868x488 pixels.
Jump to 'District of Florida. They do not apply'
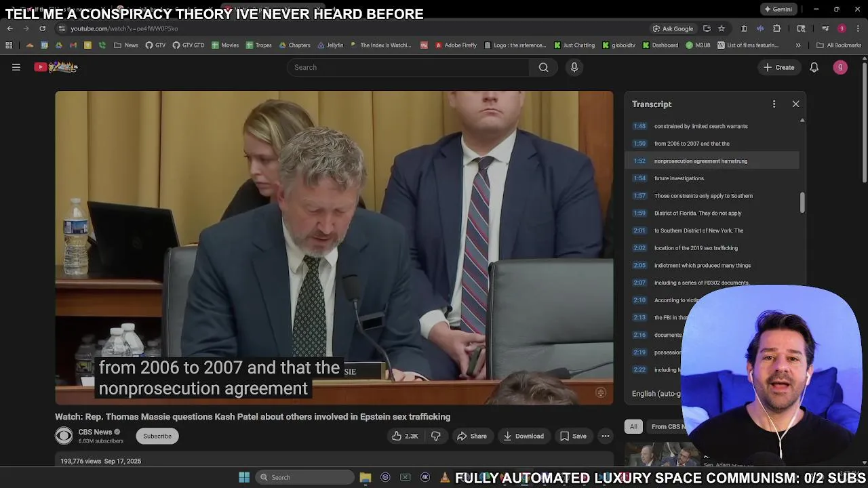point(712,213)
